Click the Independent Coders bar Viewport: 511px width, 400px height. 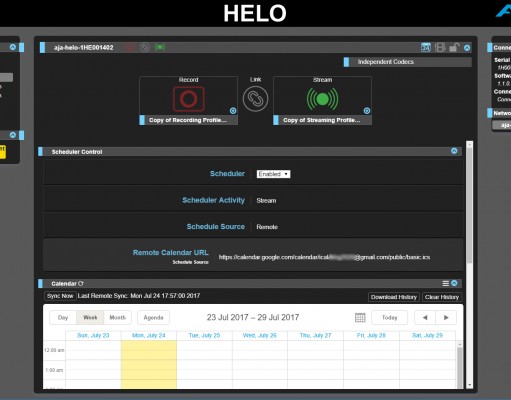click(x=408, y=62)
